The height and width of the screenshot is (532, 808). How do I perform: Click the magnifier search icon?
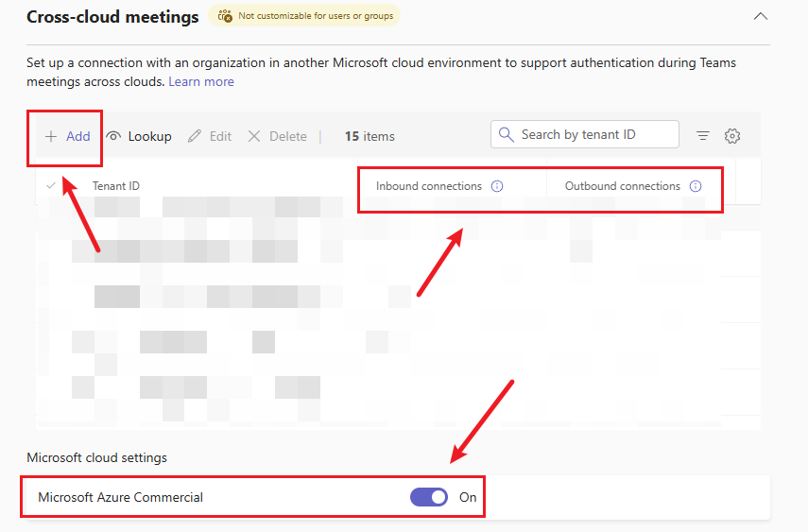click(x=506, y=134)
